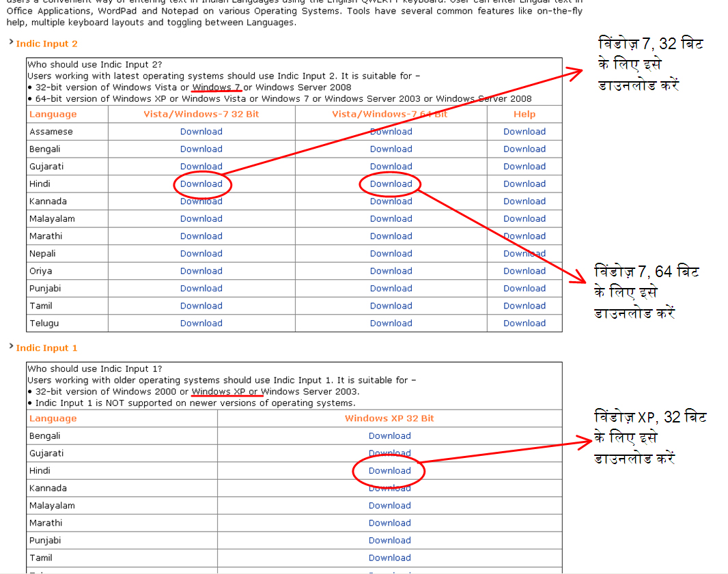Screen dimensions: 728x574
Task: Download Bengali for Windows XP 32 Bit
Action: 389,435
